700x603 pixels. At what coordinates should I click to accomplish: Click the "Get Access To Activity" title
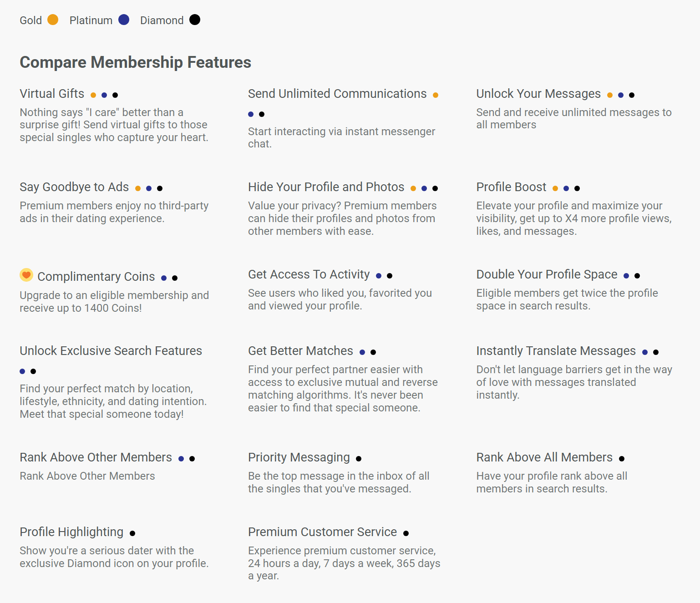(x=309, y=274)
